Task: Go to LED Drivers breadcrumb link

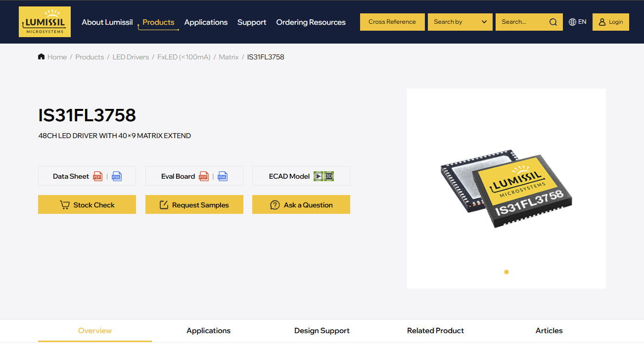Action: (x=131, y=57)
